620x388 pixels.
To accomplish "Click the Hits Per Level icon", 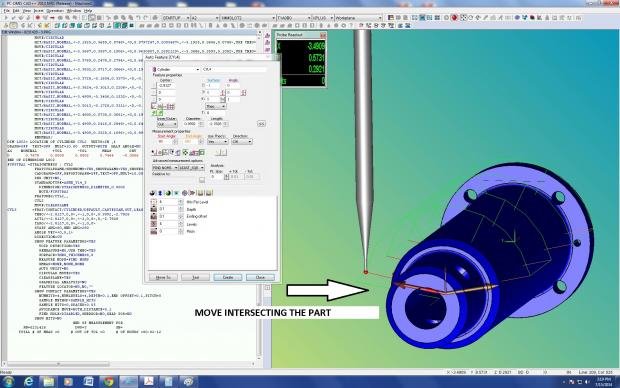I will tap(153, 202).
